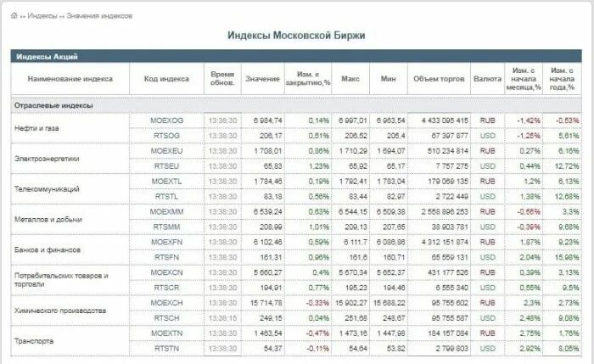The height and width of the screenshot is (364, 594).
Task: Select the MOEXCN min value 5 652,37
Action: 391,272
